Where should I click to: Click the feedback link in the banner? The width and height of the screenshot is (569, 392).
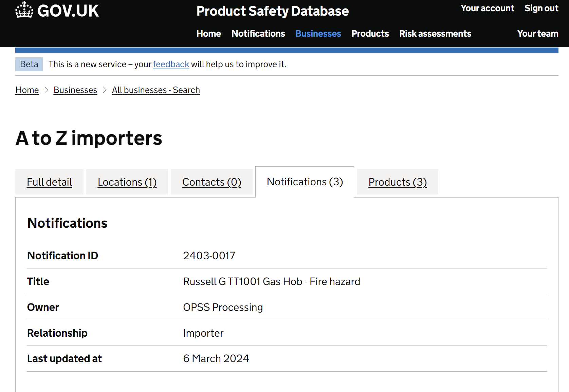point(171,64)
